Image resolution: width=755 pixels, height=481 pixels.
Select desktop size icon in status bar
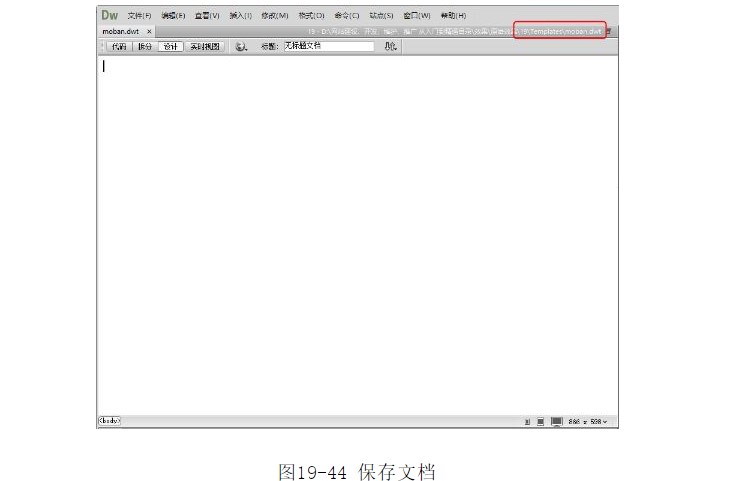tap(556, 422)
